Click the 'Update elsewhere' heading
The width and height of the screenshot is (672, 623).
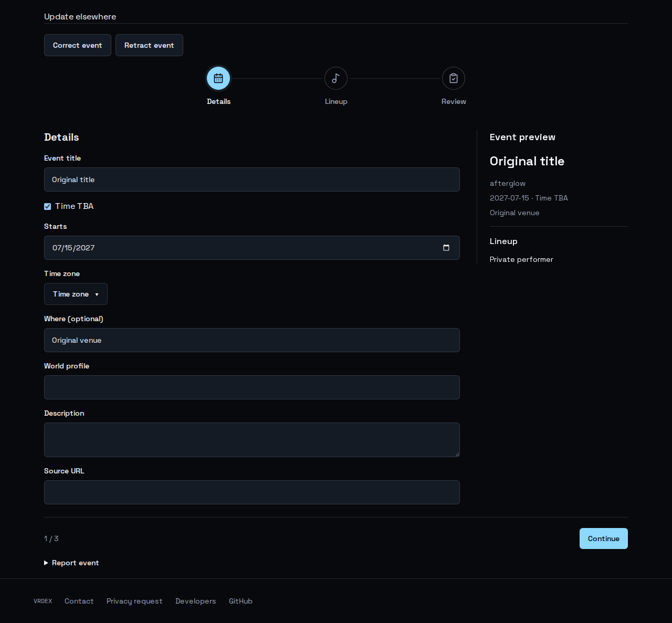pyautogui.click(x=80, y=17)
